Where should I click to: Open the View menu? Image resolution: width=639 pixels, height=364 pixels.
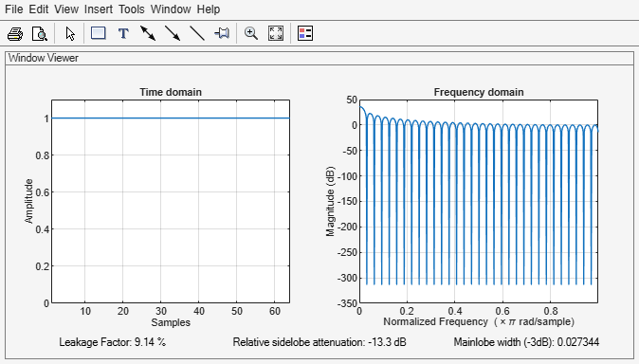click(x=66, y=9)
